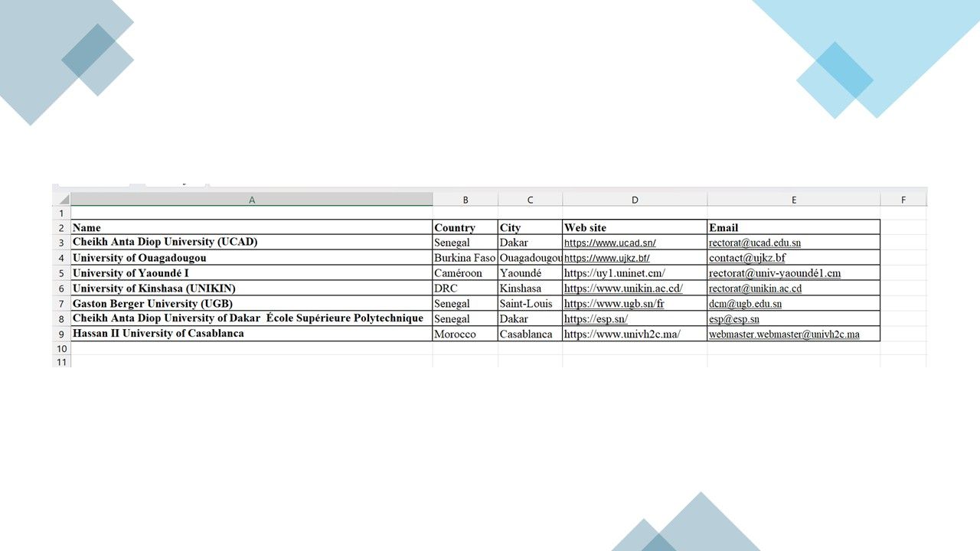Select the "University of Yaoundé I" cell
This screenshot has height=551, width=980.
point(252,273)
